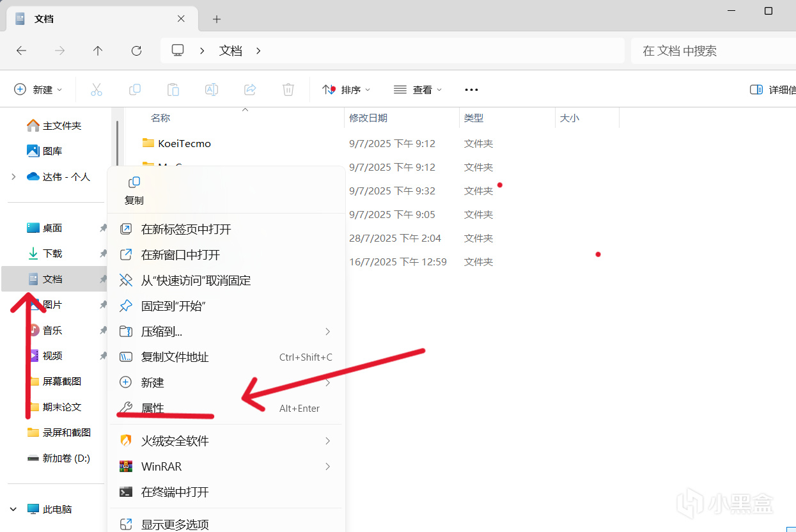Click the date 16/7/2025 下午 12:59
The height and width of the screenshot is (532, 796).
[x=398, y=262]
